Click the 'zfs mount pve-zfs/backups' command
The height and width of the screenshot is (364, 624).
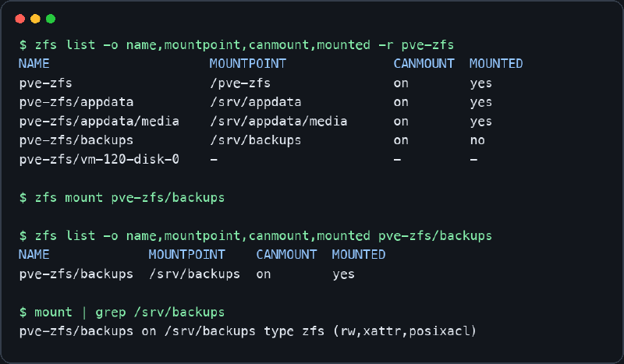[x=122, y=198]
